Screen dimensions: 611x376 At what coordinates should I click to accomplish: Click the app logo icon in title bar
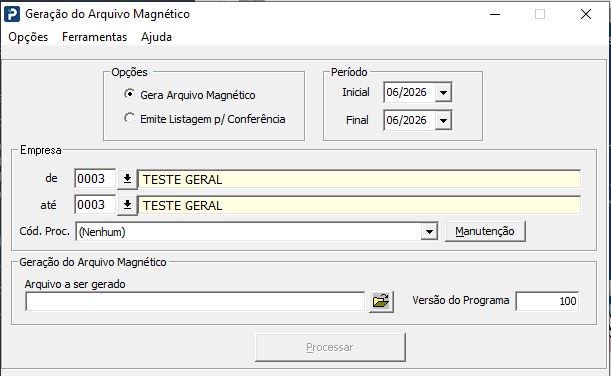(x=12, y=14)
